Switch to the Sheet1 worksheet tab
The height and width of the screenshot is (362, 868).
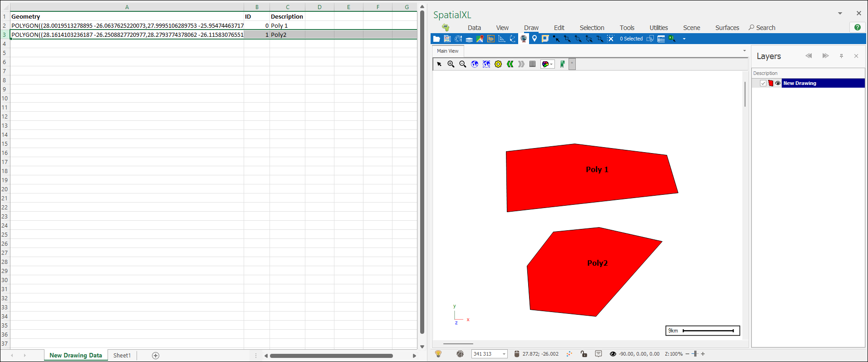pyautogui.click(x=122, y=355)
